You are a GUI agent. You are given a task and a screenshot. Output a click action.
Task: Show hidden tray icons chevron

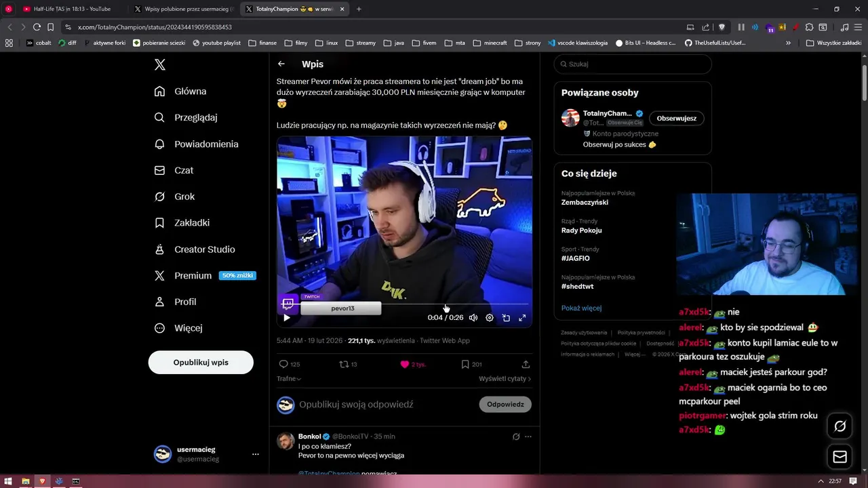click(821, 481)
